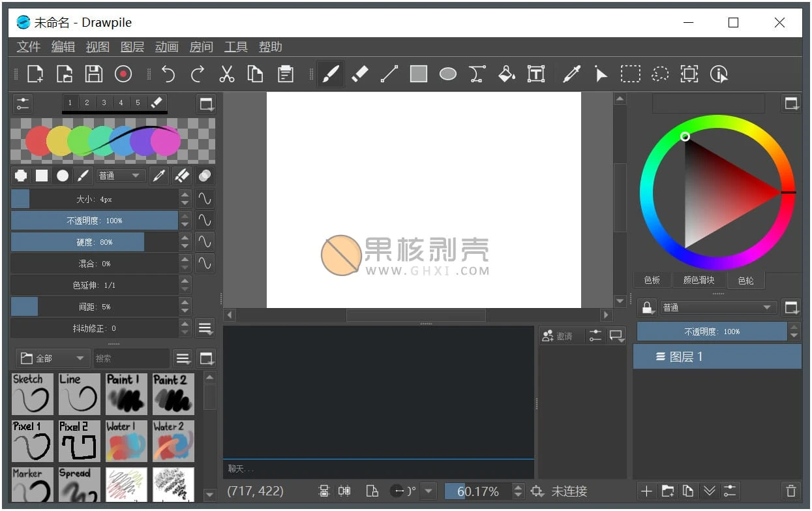The image size is (812, 511).
Task: Select the rectangular selection tool
Action: click(x=630, y=74)
